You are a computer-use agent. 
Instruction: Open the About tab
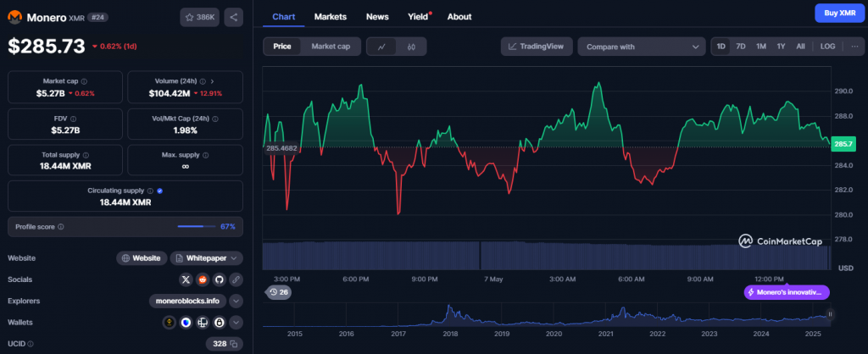(x=459, y=17)
